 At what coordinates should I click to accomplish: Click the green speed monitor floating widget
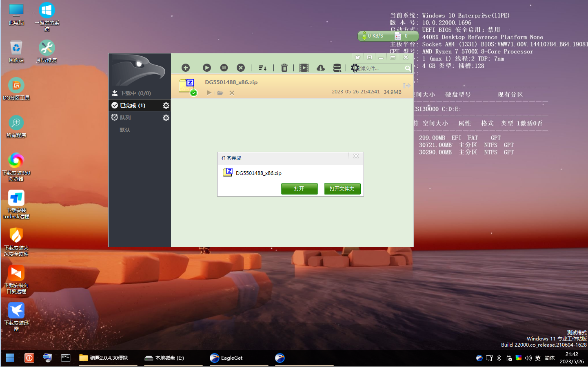pyautogui.click(x=388, y=36)
